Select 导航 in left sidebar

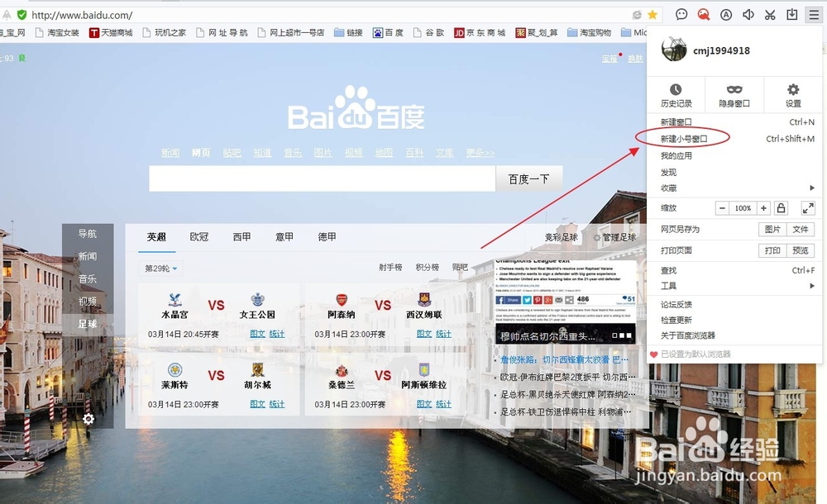click(x=88, y=234)
